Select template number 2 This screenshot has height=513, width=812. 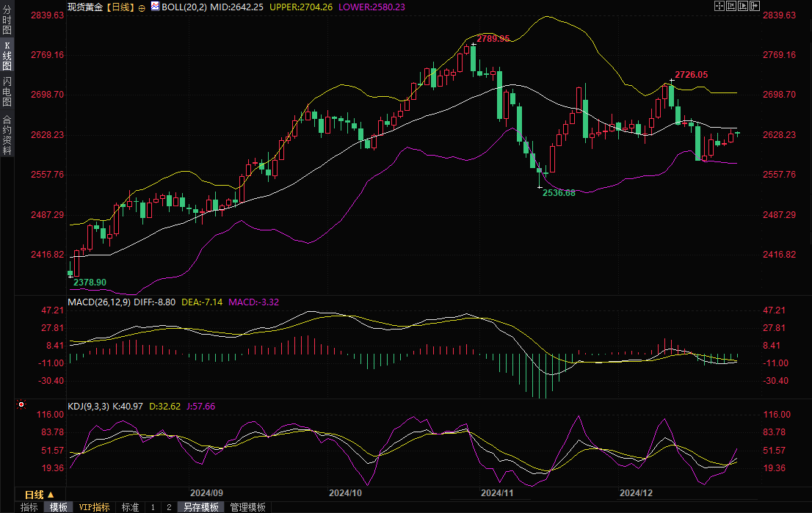pyautogui.click(x=168, y=507)
